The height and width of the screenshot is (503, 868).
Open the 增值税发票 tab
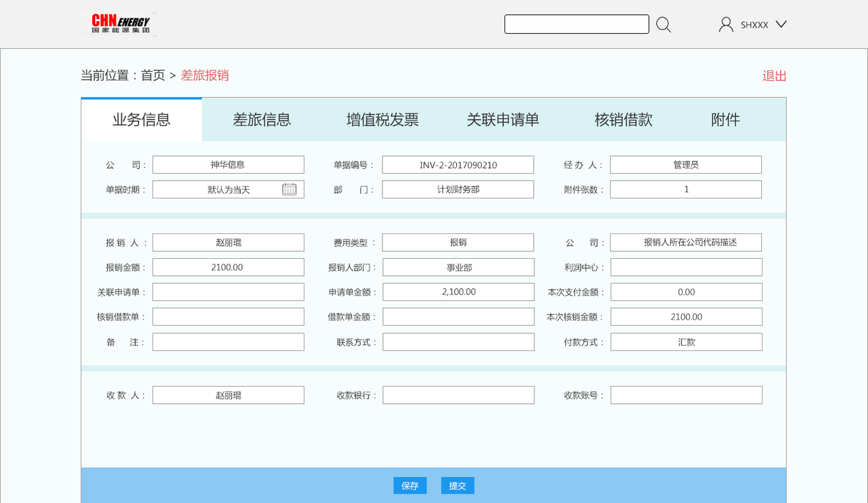coord(383,120)
